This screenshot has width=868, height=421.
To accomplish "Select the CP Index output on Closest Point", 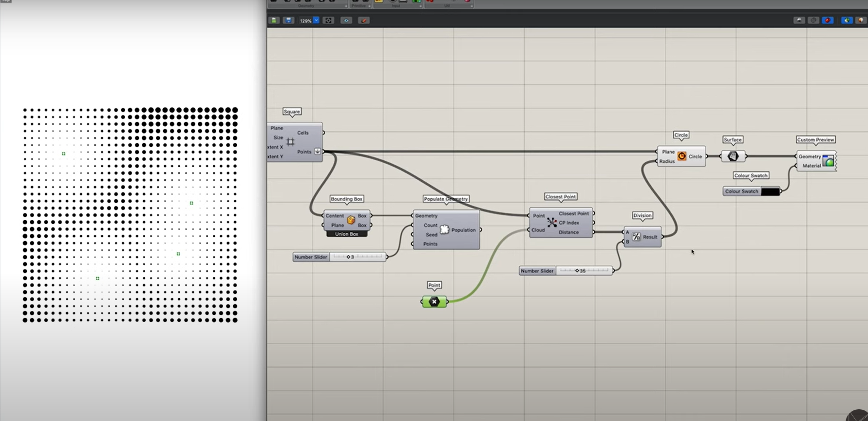I will click(x=569, y=223).
